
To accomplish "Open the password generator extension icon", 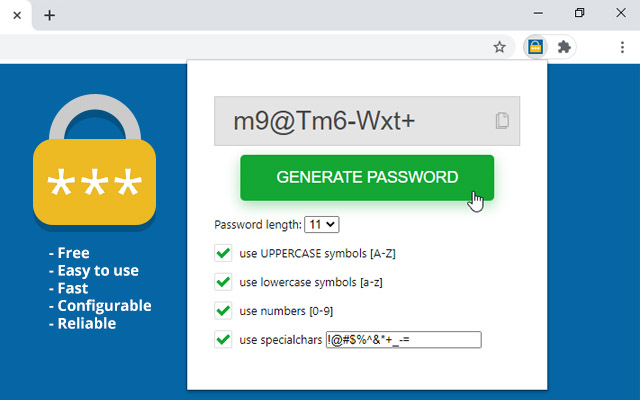I will [x=536, y=47].
